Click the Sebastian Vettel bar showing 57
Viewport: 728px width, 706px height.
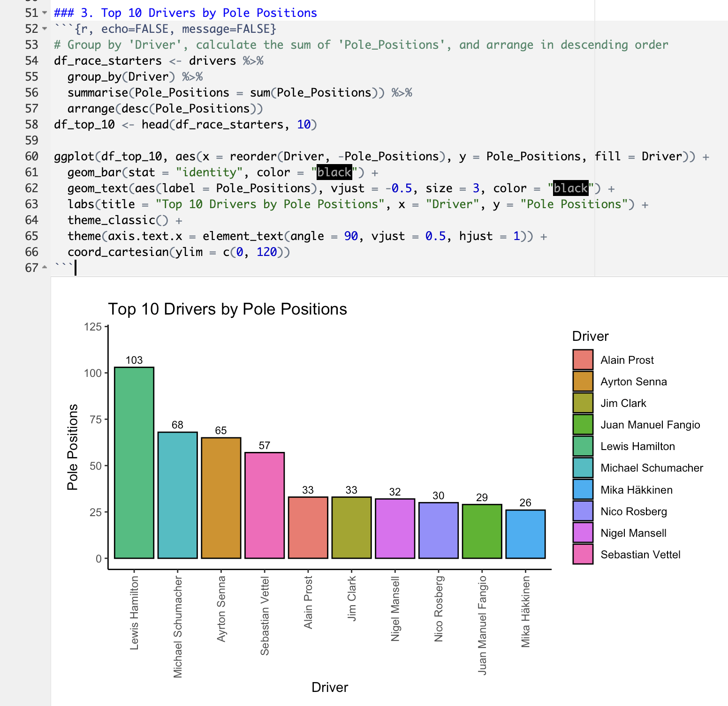tap(265, 505)
